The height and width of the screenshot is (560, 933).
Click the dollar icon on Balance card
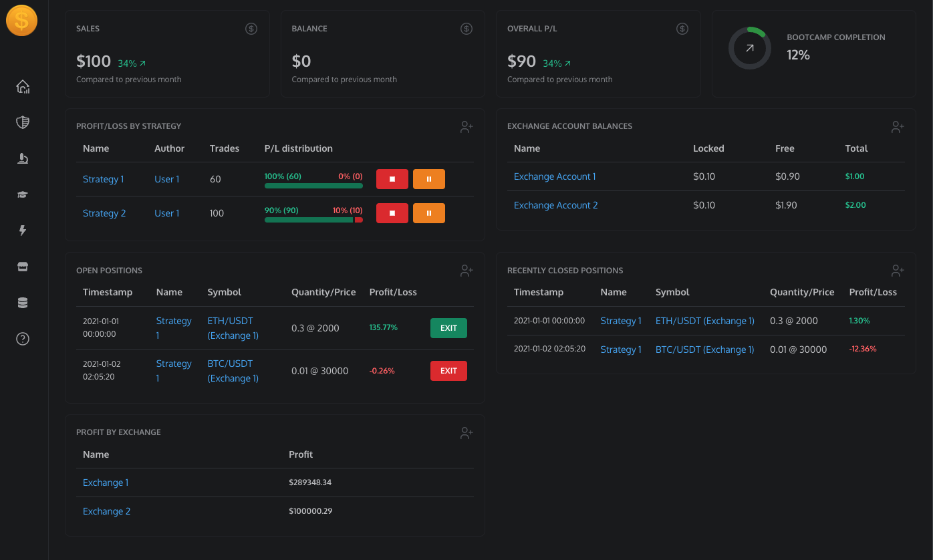(467, 29)
